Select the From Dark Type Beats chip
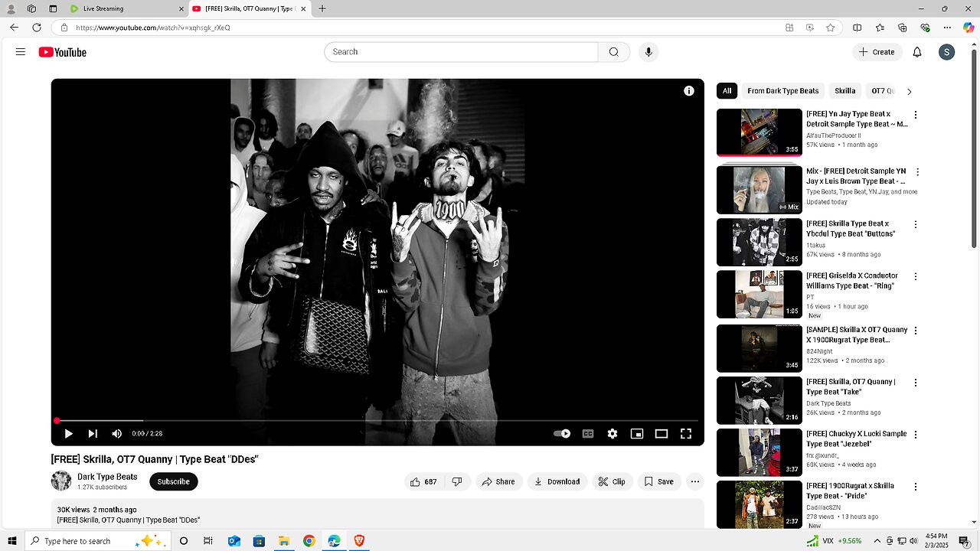Image resolution: width=980 pixels, height=551 pixels. pyautogui.click(x=783, y=91)
